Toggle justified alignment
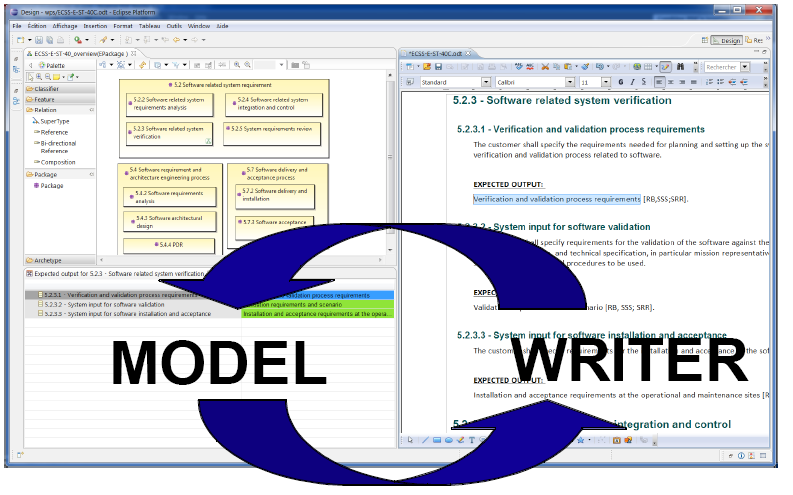The height and width of the screenshot is (495, 793). click(x=694, y=82)
